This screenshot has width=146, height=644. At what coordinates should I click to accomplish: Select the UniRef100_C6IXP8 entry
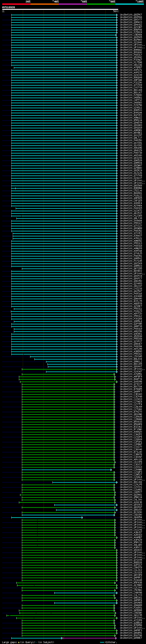131,462
